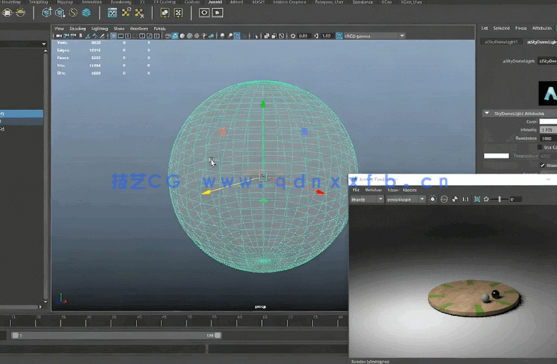Viewport: 557px width, 364px height.
Task: Click the select camera icon in viewport toolbar
Action: click(x=59, y=36)
